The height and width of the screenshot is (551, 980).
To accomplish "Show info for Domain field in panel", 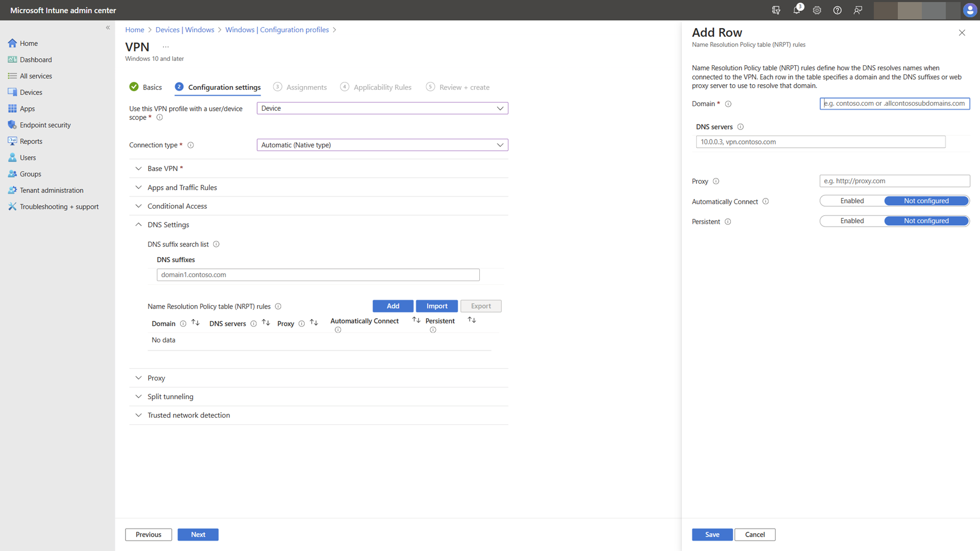I will (x=728, y=104).
